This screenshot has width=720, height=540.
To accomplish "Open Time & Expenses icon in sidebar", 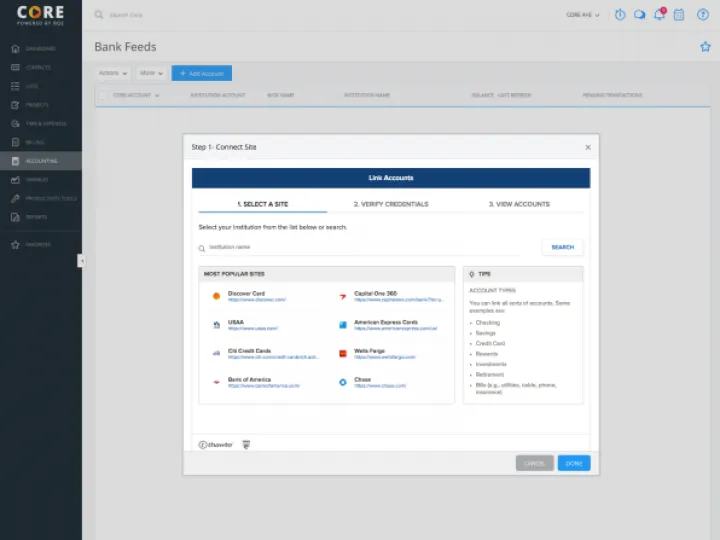I will [15, 124].
